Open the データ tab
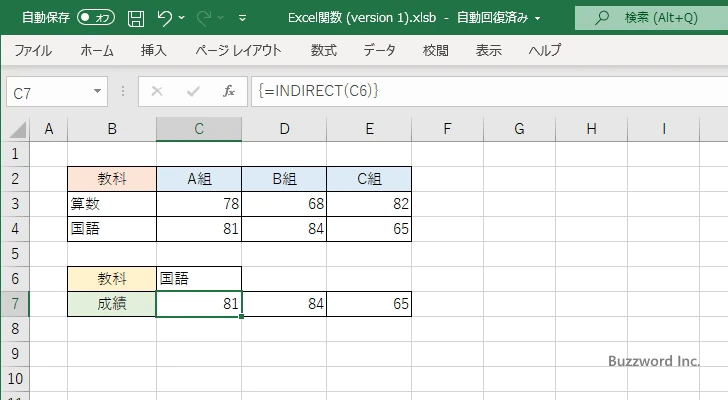 tap(379, 50)
